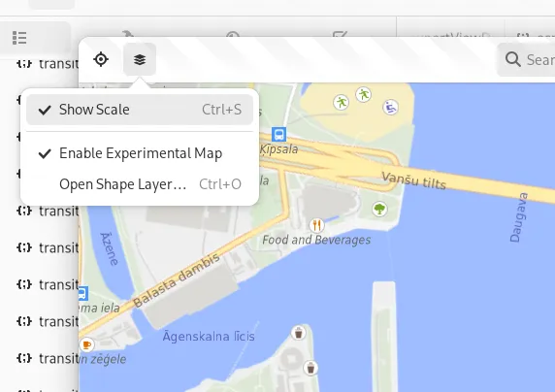Select the bus stop icon near Ķīpsala

pyautogui.click(x=278, y=135)
